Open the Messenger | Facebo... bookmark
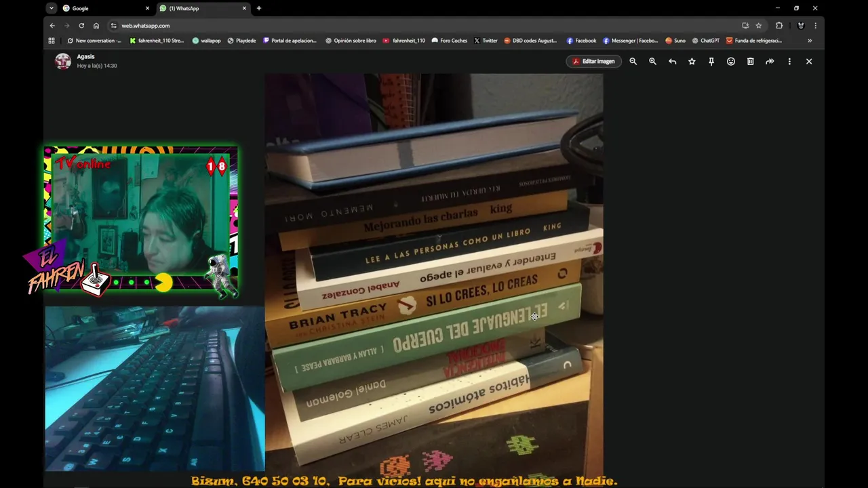 pos(631,41)
